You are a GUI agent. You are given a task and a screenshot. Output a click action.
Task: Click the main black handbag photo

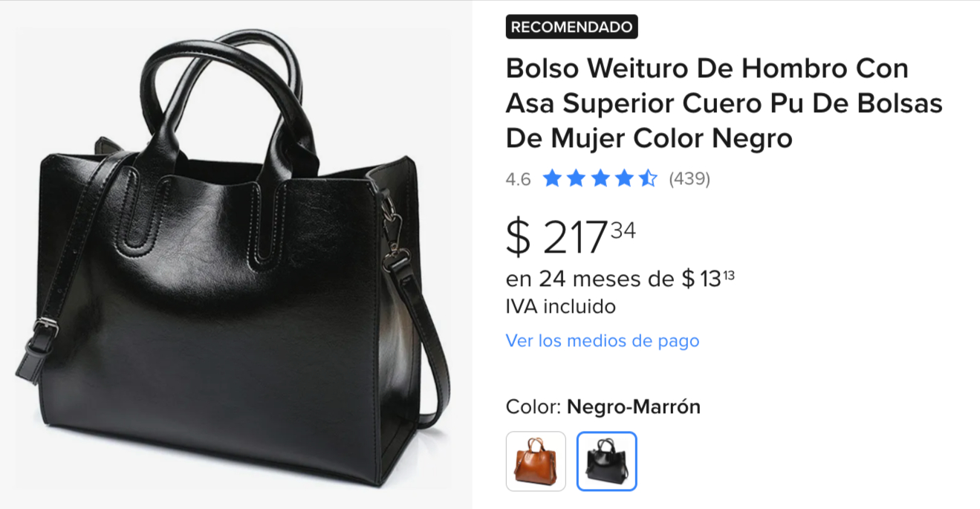(233, 255)
